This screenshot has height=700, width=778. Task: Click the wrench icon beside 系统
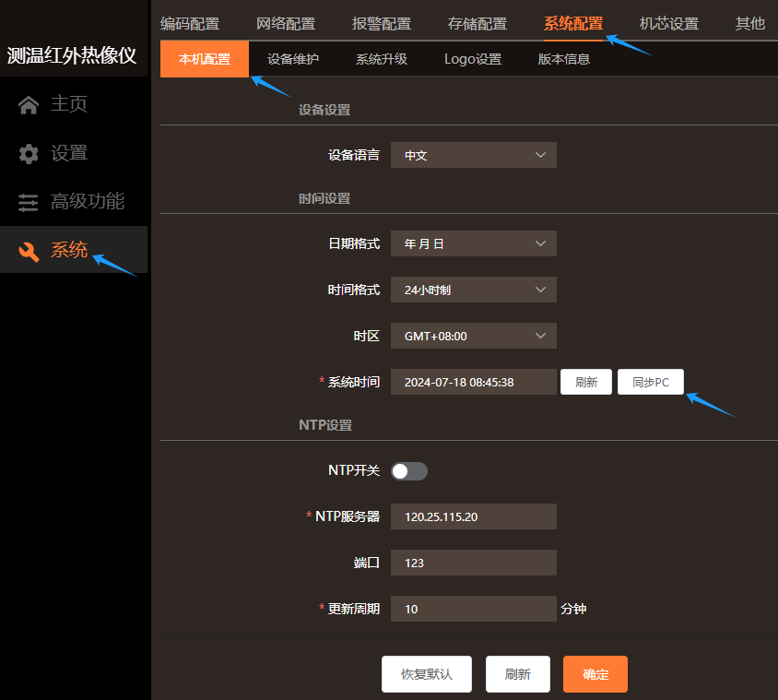(x=29, y=251)
